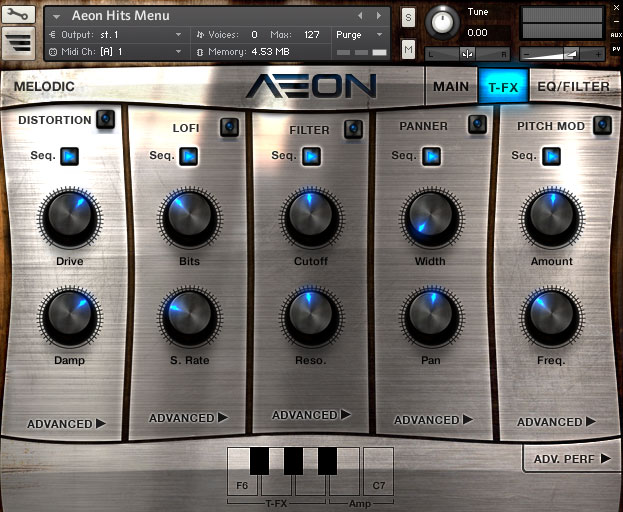Enable the LOFI effect power button

tap(229, 127)
